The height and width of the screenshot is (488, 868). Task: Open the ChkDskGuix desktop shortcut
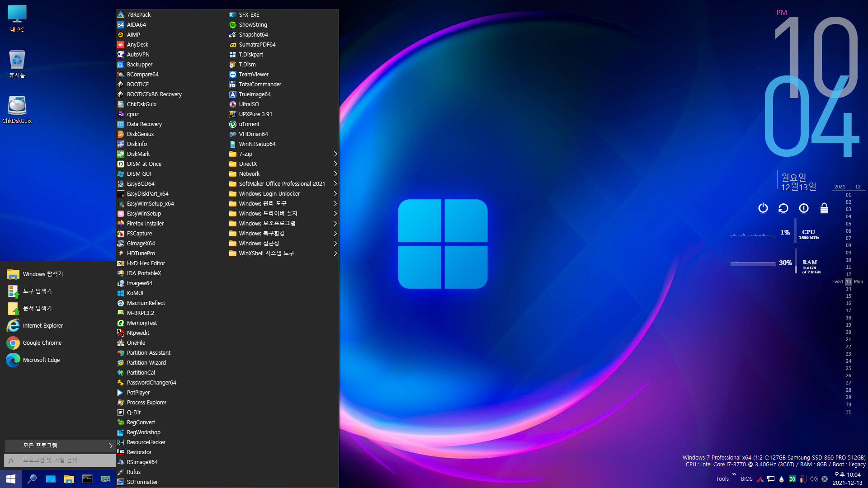[x=17, y=110]
